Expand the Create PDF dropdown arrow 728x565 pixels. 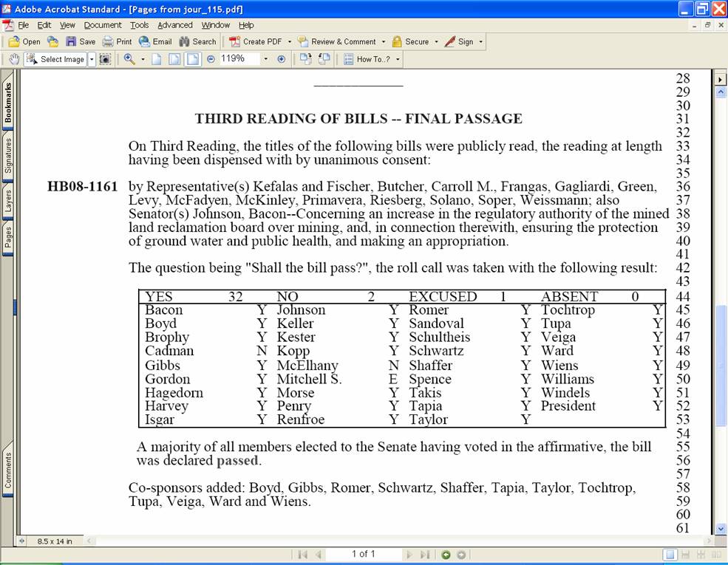[x=290, y=42]
